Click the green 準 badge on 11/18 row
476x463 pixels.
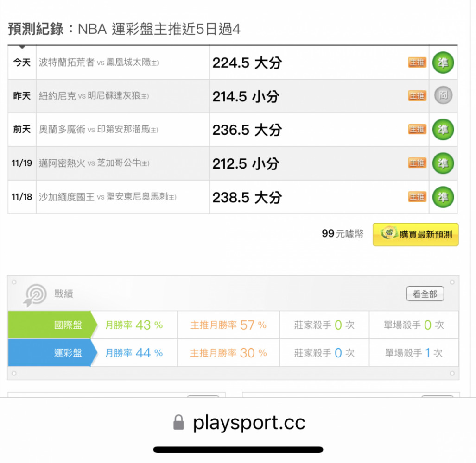443,197
